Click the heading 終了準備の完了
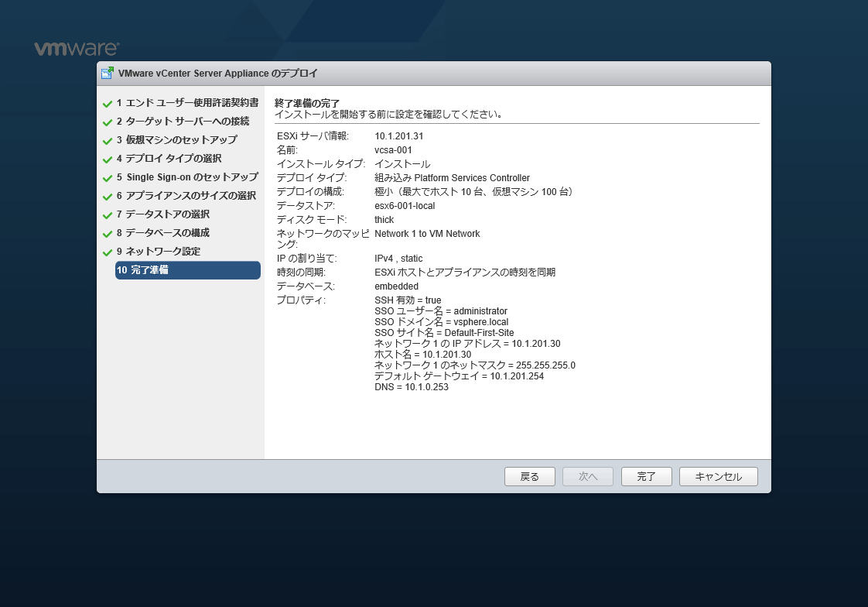The height and width of the screenshot is (607, 868). pyautogui.click(x=307, y=104)
